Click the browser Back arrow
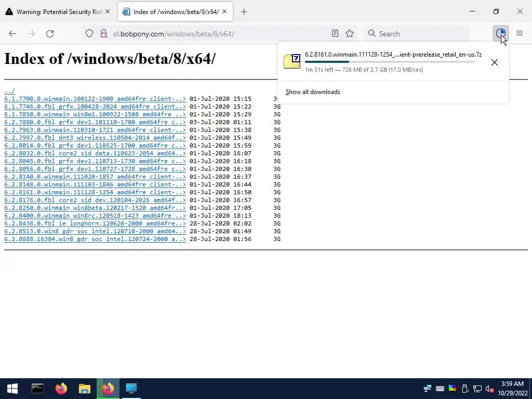The width and height of the screenshot is (532, 399). 12,34
